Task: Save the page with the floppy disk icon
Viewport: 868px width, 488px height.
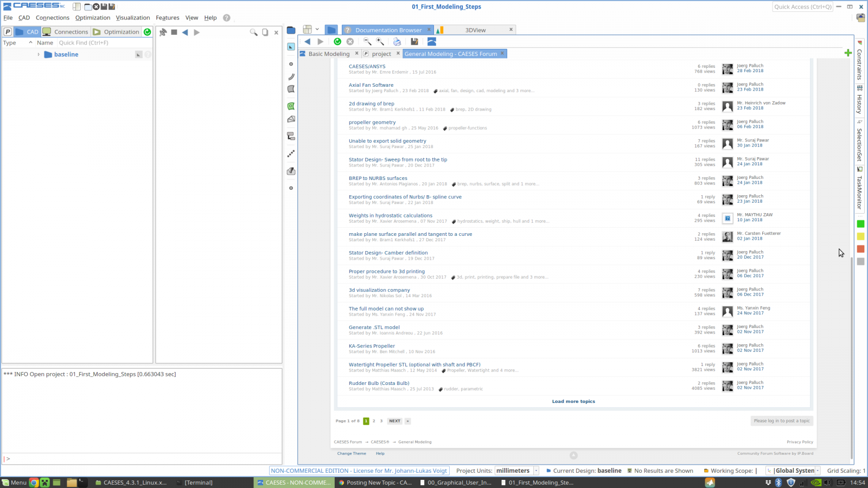Action: coord(414,42)
